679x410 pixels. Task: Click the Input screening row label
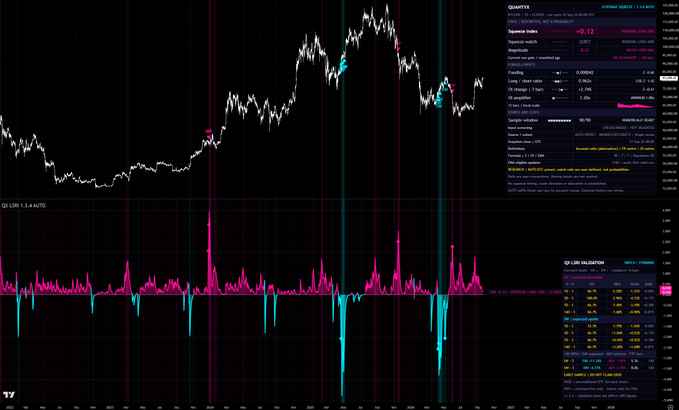(x=520, y=128)
